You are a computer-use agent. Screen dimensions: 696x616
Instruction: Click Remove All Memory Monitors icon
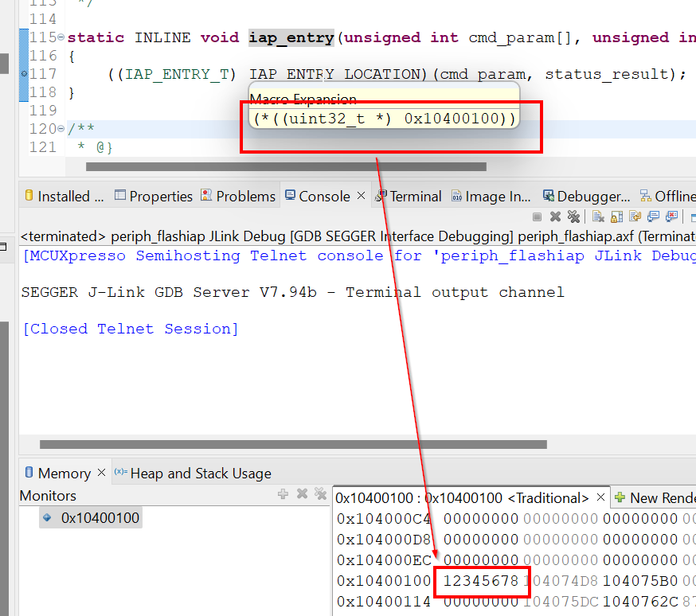tap(320, 493)
